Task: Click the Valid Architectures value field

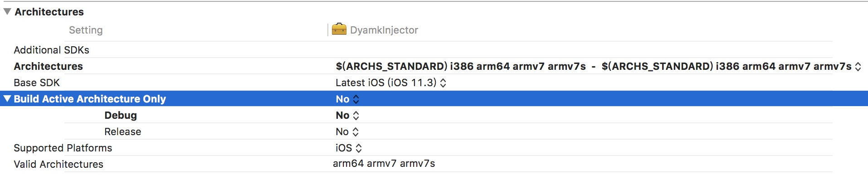Action: click(384, 164)
